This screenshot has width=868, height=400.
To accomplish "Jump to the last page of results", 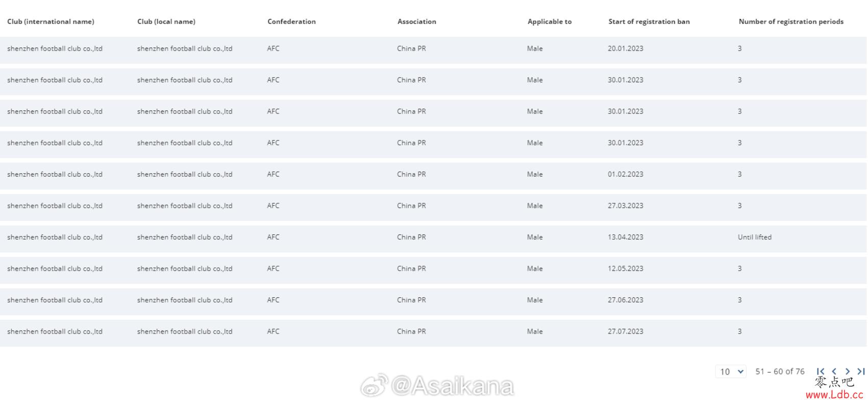I will (861, 371).
